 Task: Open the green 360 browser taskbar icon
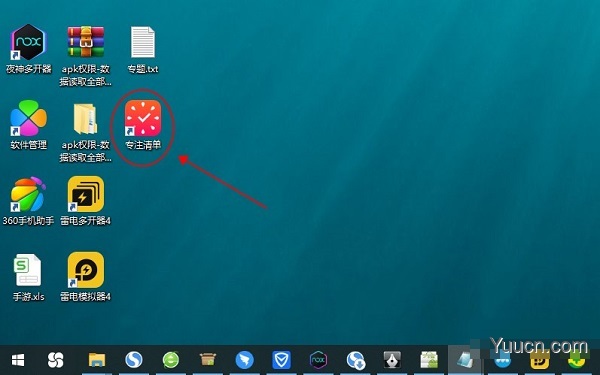point(171,360)
